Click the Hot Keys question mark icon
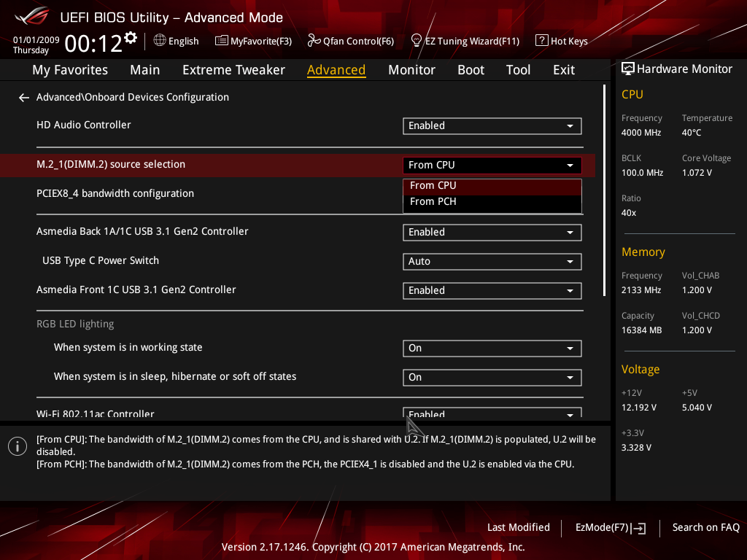The image size is (747, 560). (542, 41)
